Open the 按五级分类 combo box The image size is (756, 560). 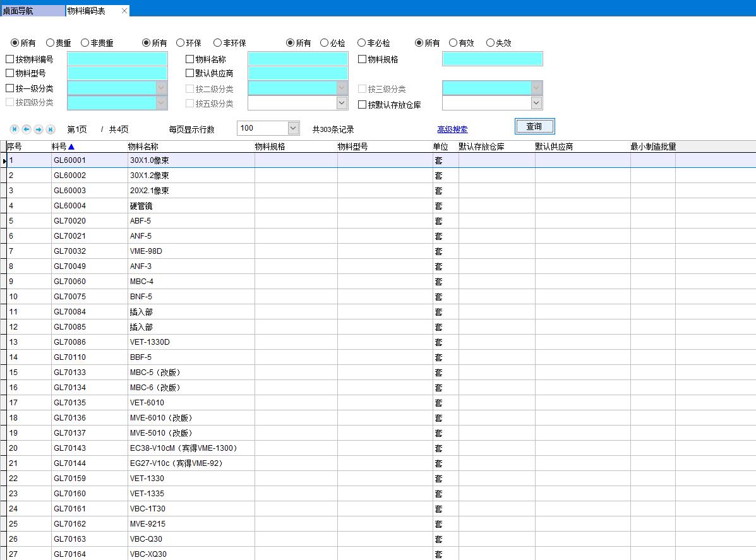click(342, 103)
